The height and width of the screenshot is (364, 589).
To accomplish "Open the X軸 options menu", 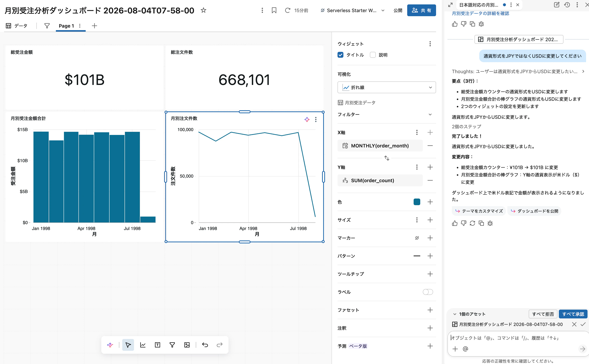I will coord(417,132).
